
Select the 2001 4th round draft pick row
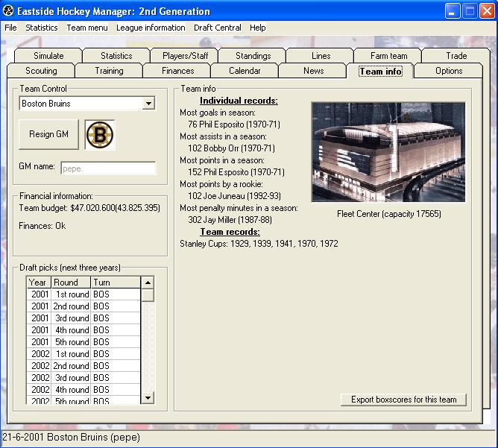pyautogui.click(x=83, y=330)
